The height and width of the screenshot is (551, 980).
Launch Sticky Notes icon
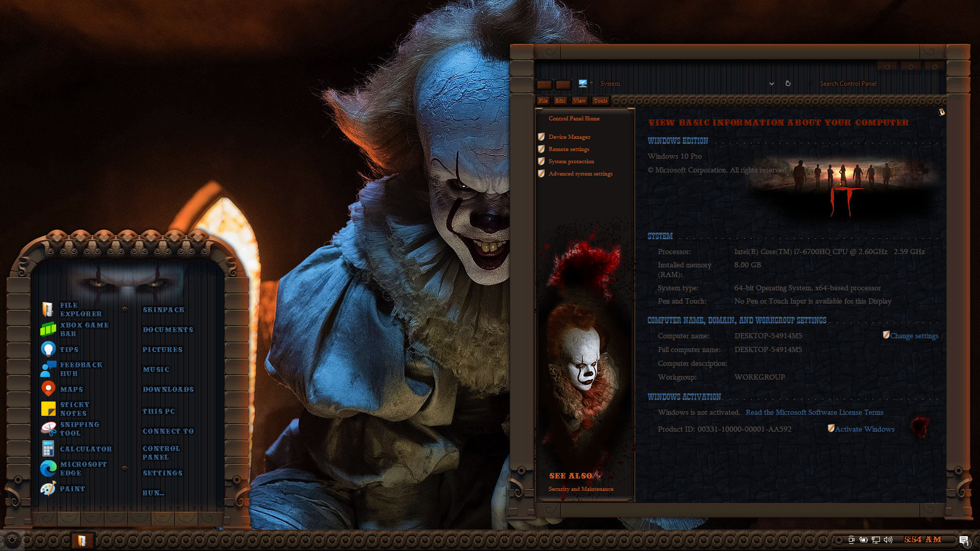pos(48,409)
